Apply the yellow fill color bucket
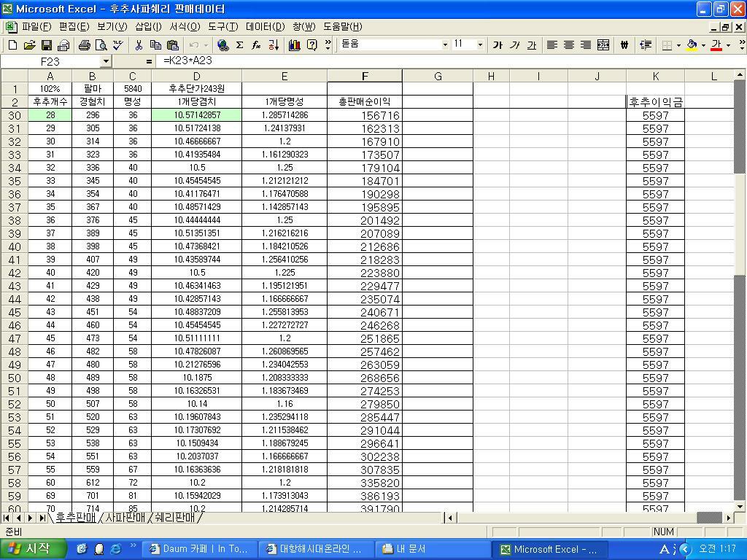747x560 pixels. tap(692, 45)
